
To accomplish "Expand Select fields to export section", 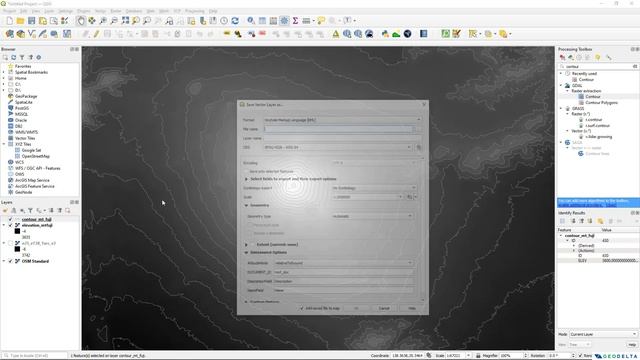I will (x=246, y=179).
